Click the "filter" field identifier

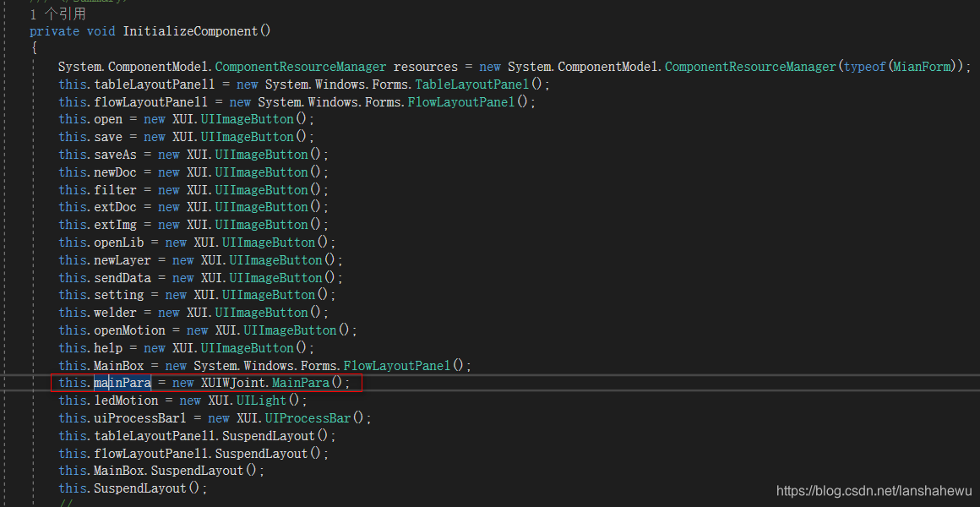(x=116, y=189)
